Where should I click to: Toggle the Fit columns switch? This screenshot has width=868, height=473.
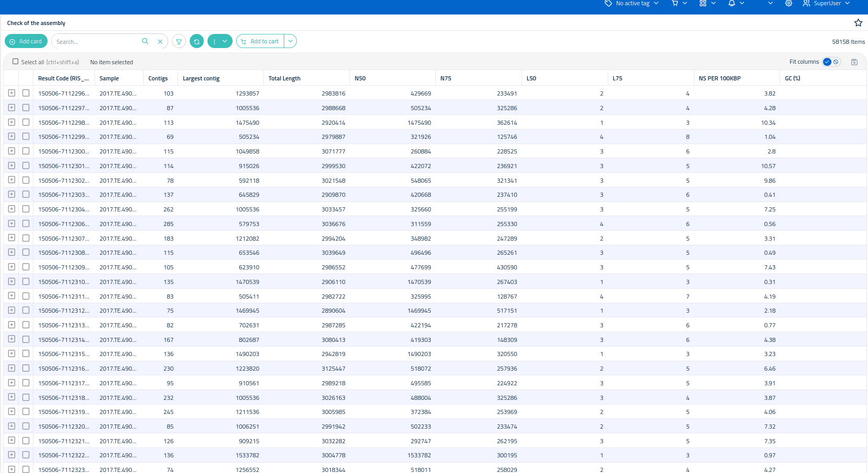tap(831, 62)
